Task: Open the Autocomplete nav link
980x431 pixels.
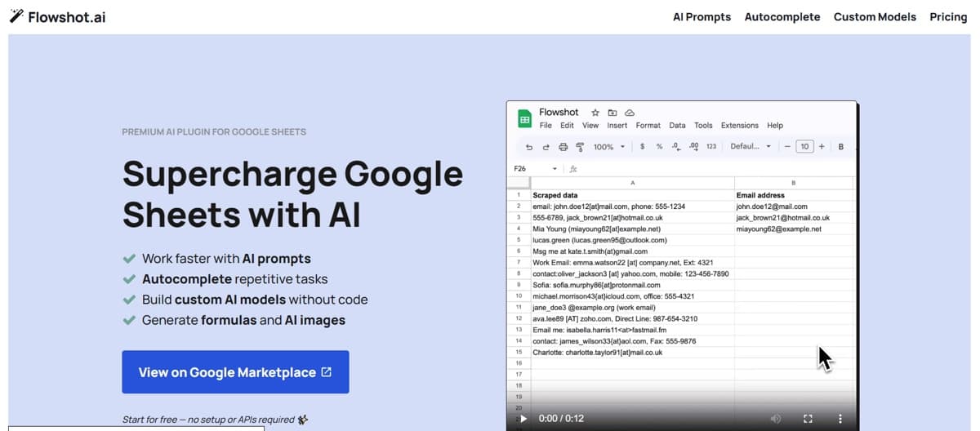Action: pos(782,16)
